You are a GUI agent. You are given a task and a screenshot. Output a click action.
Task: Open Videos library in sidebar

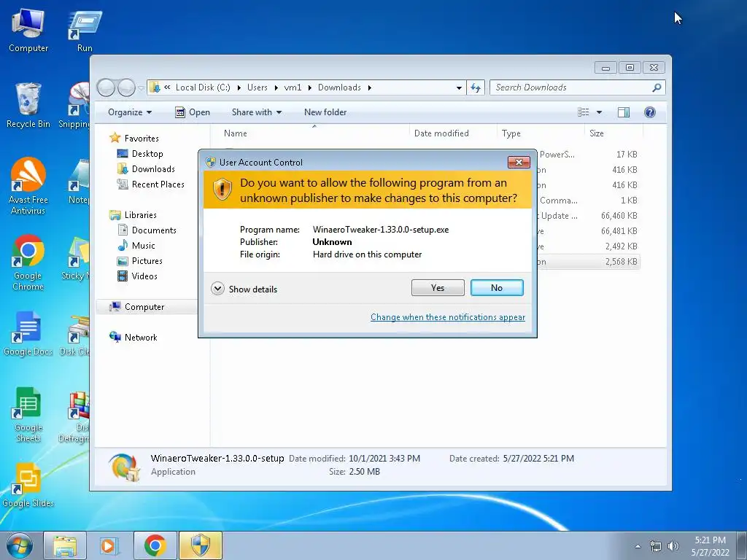[x=137, y=276]
